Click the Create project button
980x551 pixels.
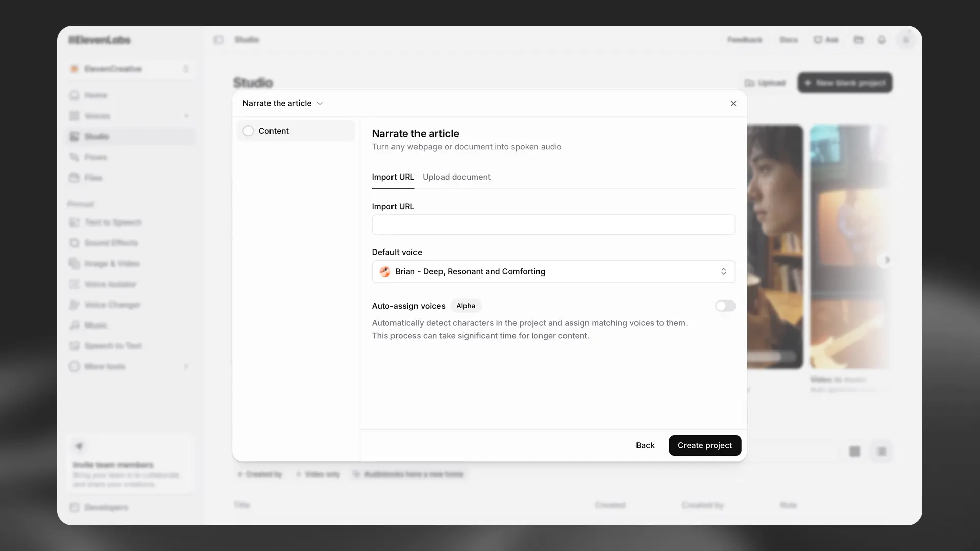click(704, 445)
